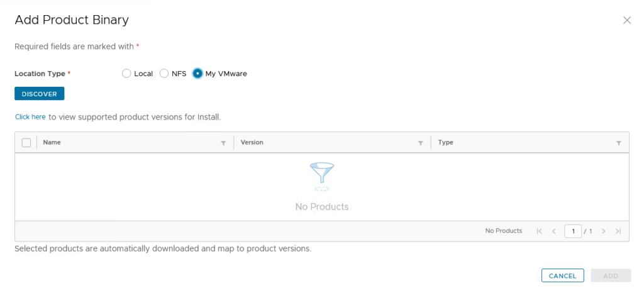644x295 pixels.
Task: Cancel the Add Product Binary dialog
Action: [x=562, y=276]
